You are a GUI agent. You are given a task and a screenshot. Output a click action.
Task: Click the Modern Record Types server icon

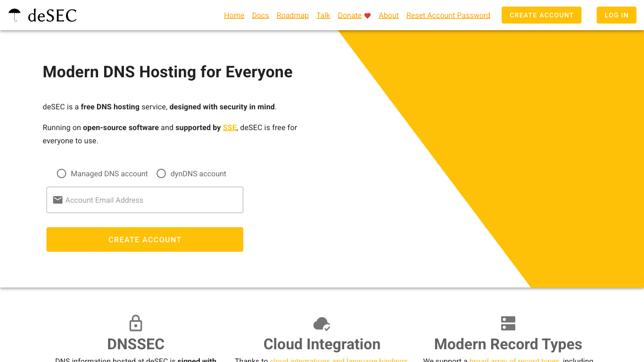click(x=508, y=323)
